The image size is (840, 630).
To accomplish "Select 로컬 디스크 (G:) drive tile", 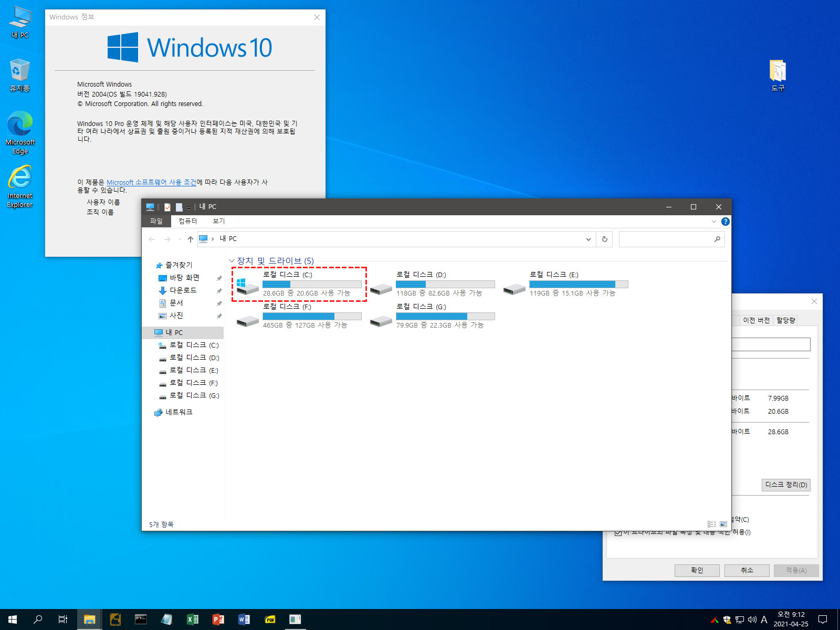I will 432,316.
